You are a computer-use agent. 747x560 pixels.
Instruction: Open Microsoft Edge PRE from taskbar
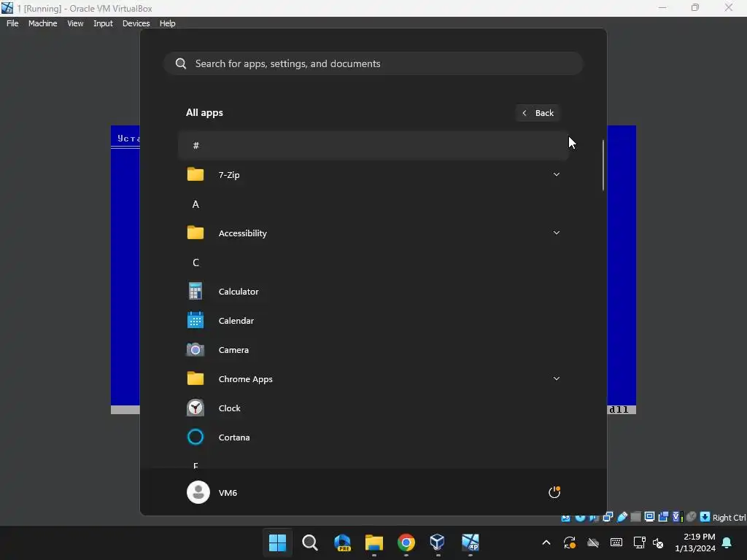(342, 542)
